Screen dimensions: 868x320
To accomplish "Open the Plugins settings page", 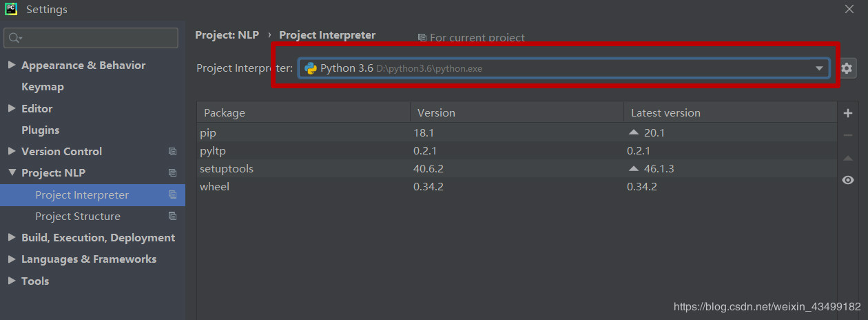I will tap(41, 130).
